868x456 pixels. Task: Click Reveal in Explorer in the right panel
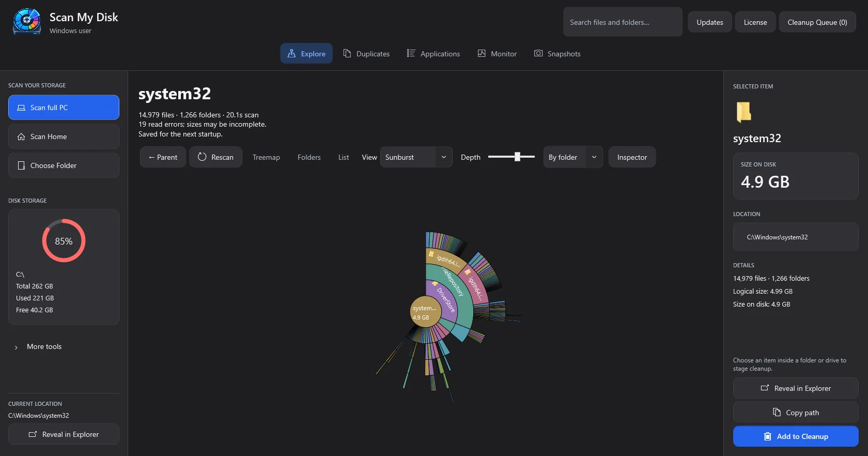tap(796, 388)
